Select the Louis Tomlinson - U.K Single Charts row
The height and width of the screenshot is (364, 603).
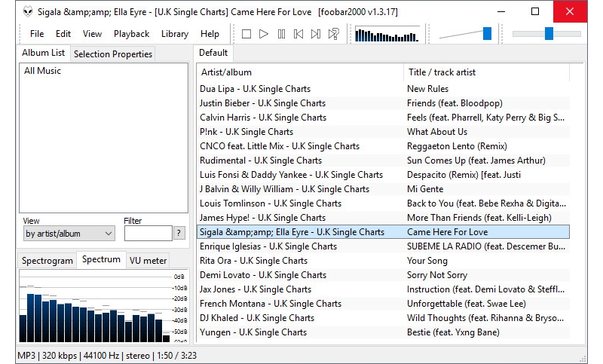click(x=384, y=203)
